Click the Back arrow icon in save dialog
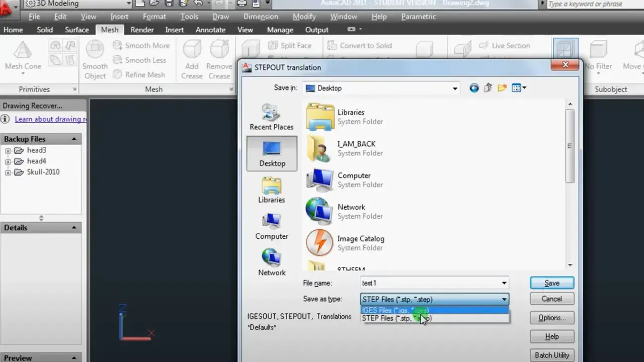 click(474, 88)
